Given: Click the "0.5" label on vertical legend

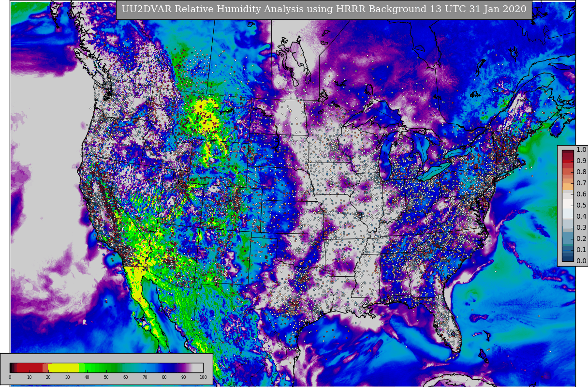Looking at the screenshot, I should [x=581, y=205].
